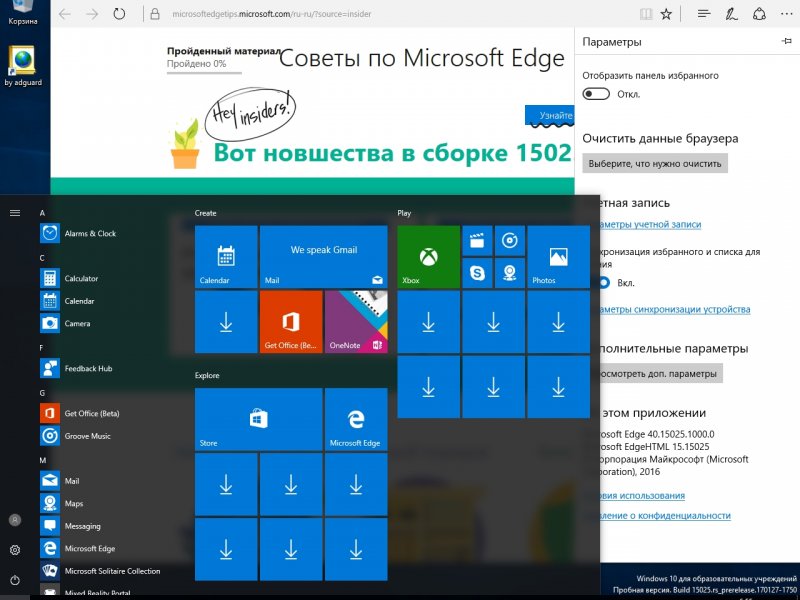Open the Xbox tile
This screenshot has height=600, width=800.
[x=429, y=257]
